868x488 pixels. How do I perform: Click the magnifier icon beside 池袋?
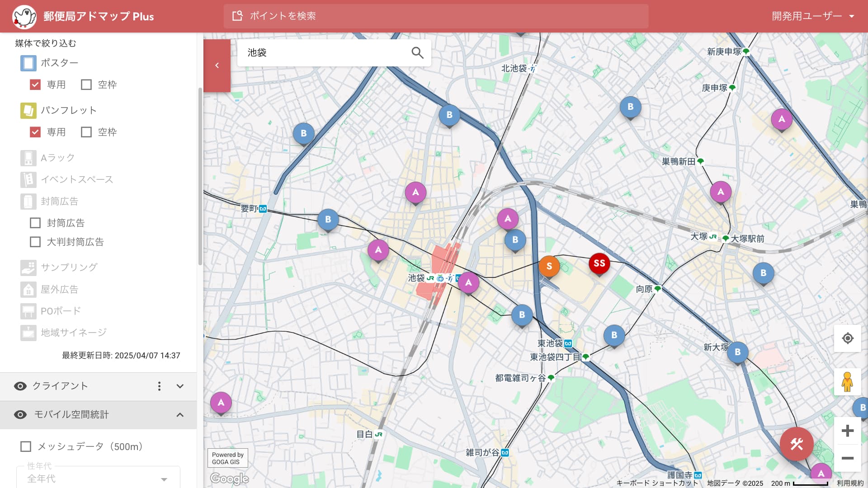pyautogui.click(x=417, y=53)
